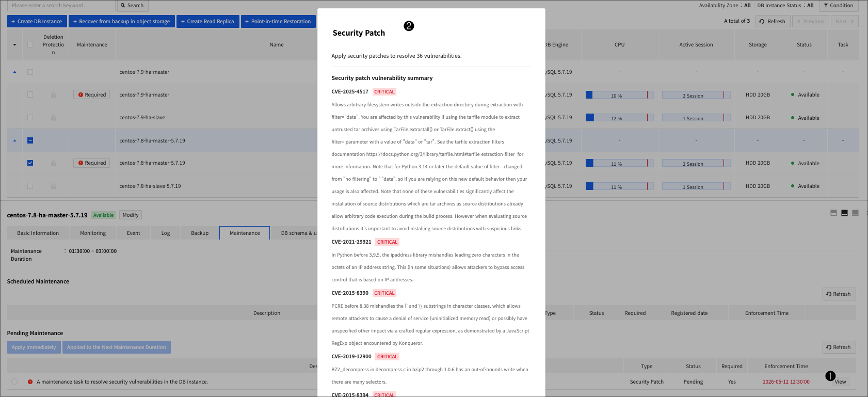Tick the checkbox for the centos-7.9-ha-master group row
The image size is (868, 397).
[x=30, y=72]
